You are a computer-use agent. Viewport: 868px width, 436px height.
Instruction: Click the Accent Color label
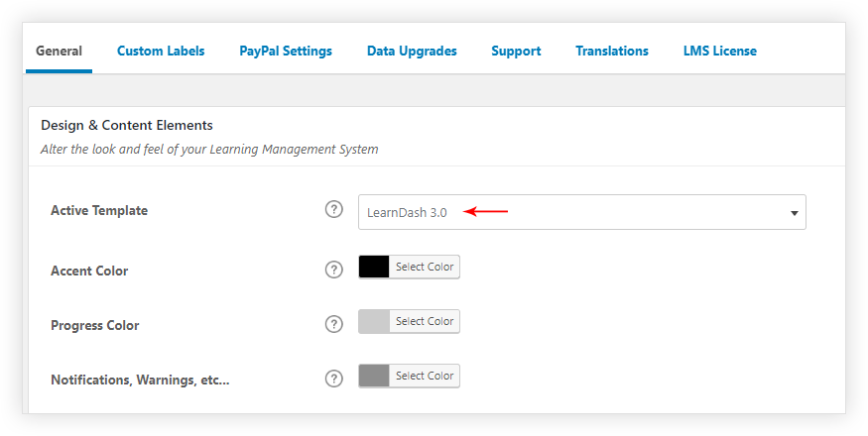click(x=89, y=271)
